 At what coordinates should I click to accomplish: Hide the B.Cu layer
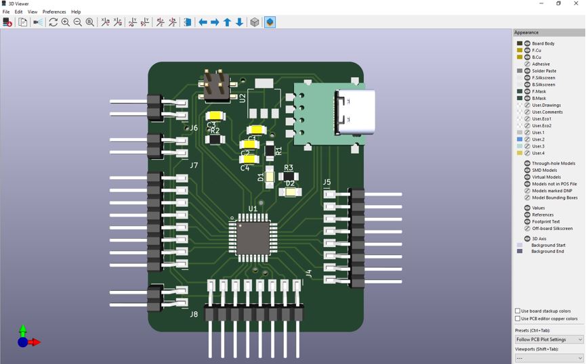(527, 58)
